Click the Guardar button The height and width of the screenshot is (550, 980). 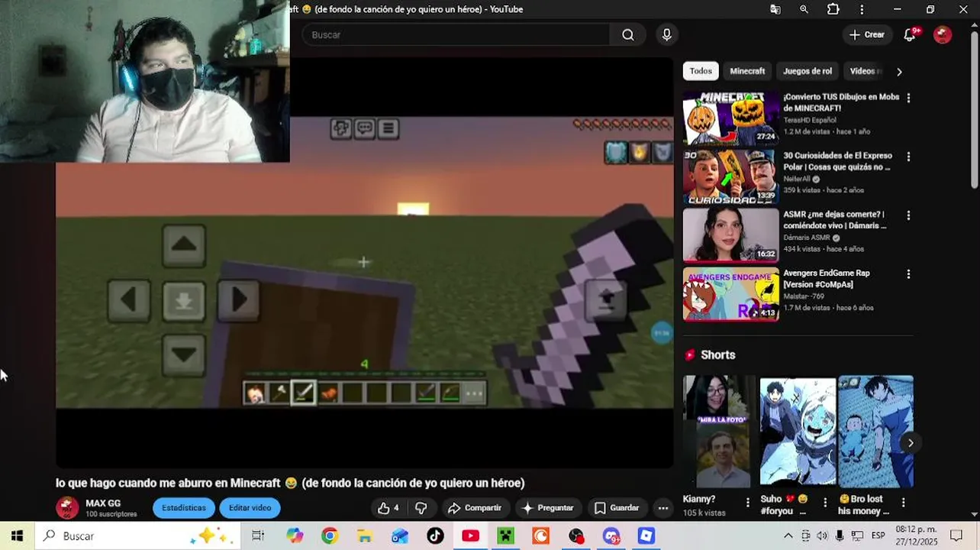click(x=617, y=508)
